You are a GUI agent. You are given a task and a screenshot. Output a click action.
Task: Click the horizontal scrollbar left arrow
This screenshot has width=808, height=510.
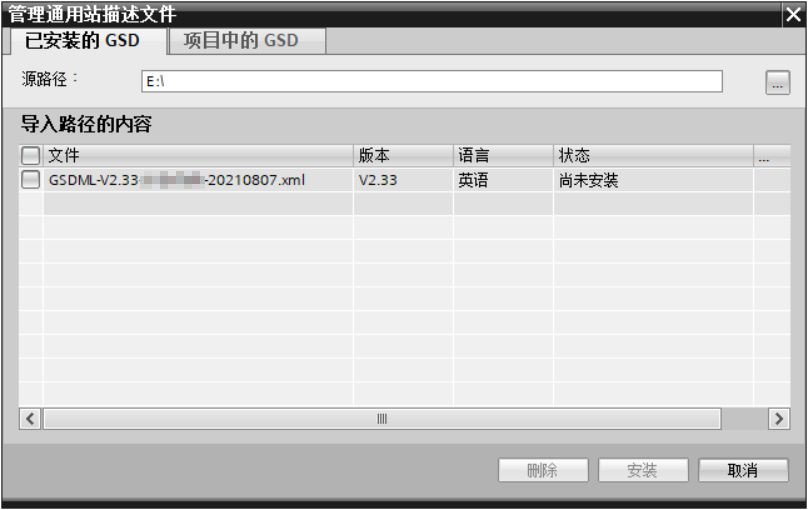coord(30,418)
